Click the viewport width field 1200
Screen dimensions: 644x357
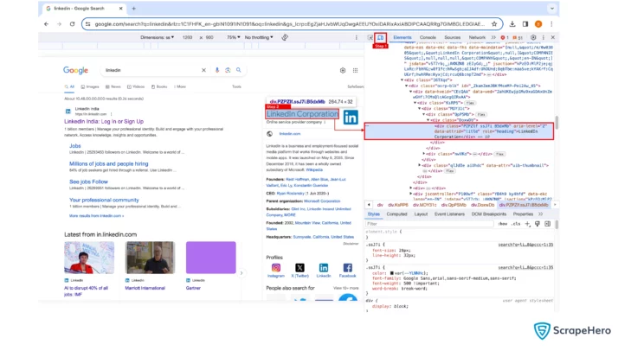[x=187, y=37]
